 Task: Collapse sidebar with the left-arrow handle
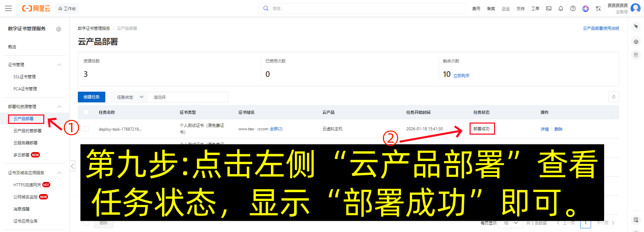click(72, 166)
